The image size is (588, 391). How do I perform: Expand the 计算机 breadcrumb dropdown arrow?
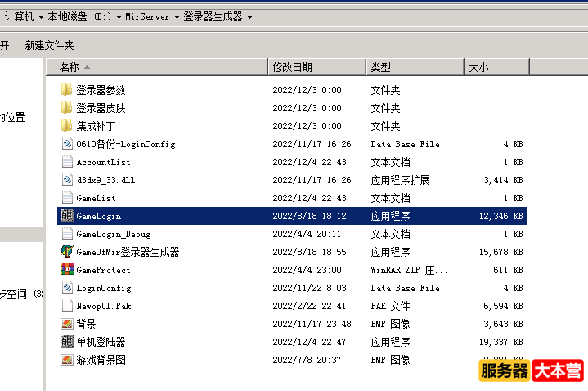(41, 17)
